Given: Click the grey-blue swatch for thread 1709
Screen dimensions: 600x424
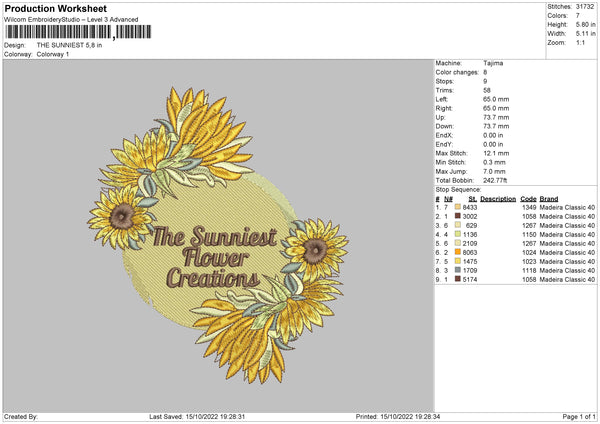Looking at the screenshot, I should click(x=458, y=270).
